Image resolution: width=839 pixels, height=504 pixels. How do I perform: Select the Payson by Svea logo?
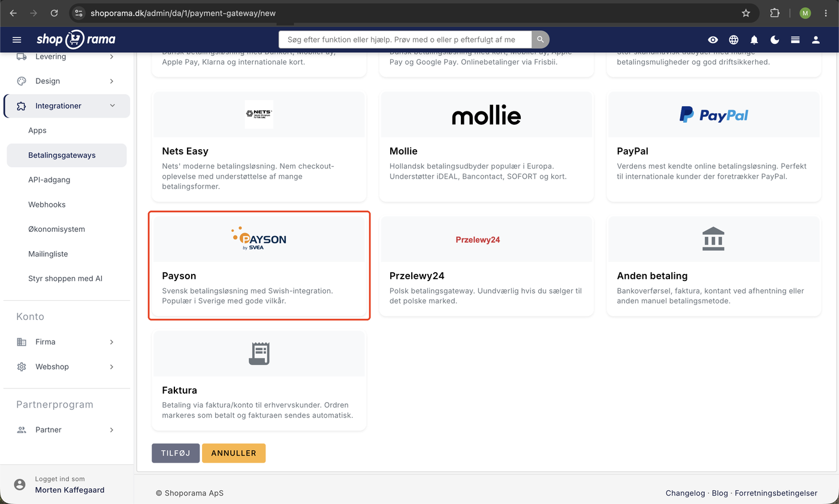coord(259,239)
